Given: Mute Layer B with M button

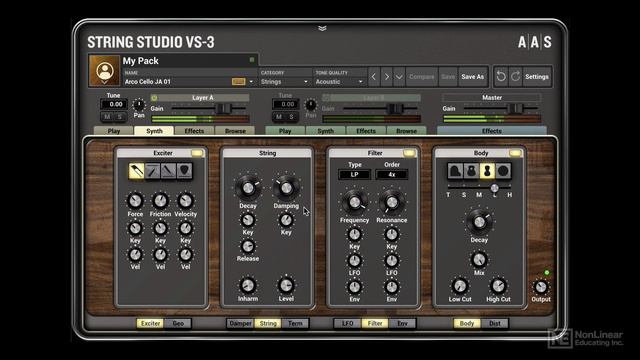Looking at the screenshot, I should click(x=279, y=117).
